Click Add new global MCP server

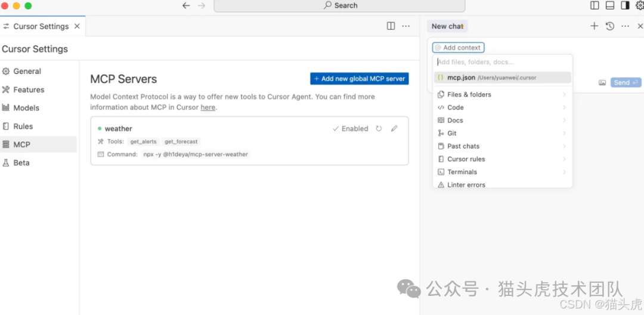coord(359,79)
